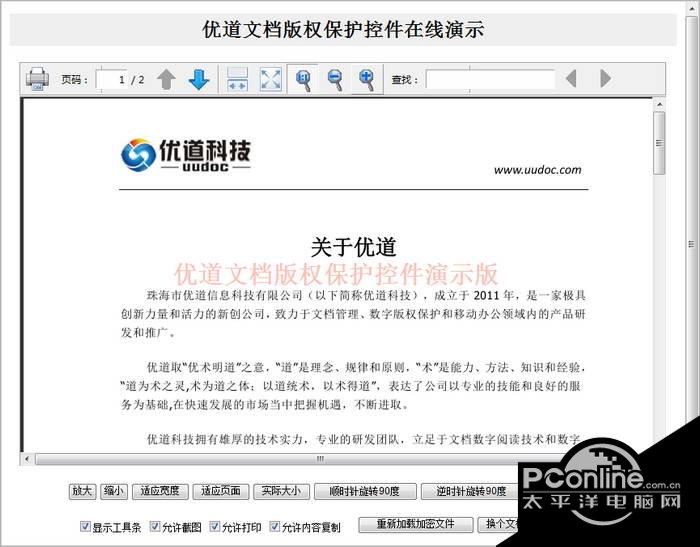700x547 pixels.
Task: Select the fit-page fullscreen arrows icon
Action: pyautogui.click(x=271, y=79)
